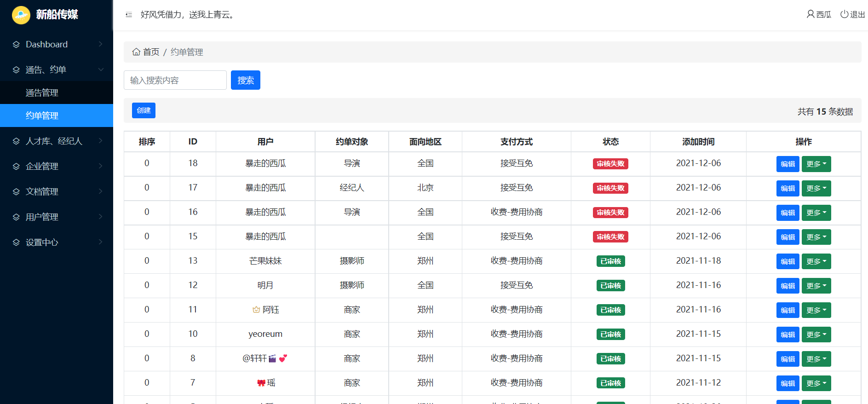Screen dimensions: 868x404
Task: Click the 设置中心 sidebar icon
Action: pyautogui.click(x=16, y=242)
